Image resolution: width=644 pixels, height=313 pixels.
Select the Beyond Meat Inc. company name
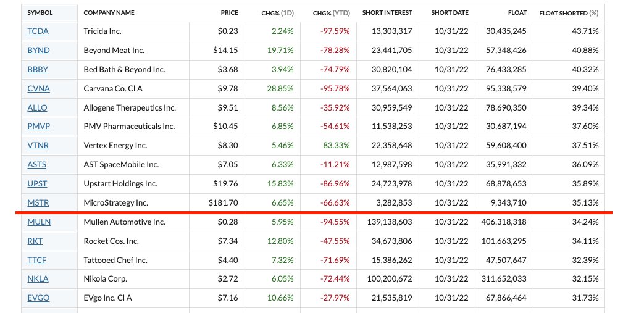tap(114, 51)
